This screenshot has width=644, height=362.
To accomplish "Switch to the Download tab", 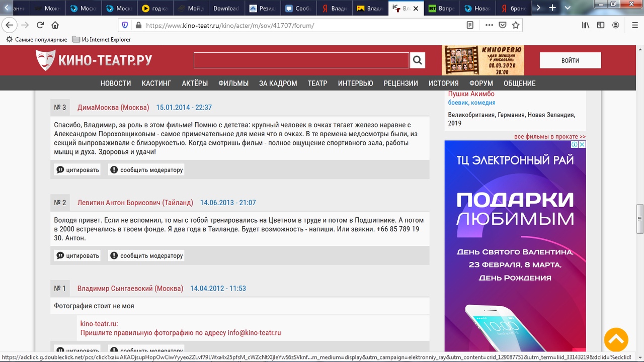I will tap(226, 8).
